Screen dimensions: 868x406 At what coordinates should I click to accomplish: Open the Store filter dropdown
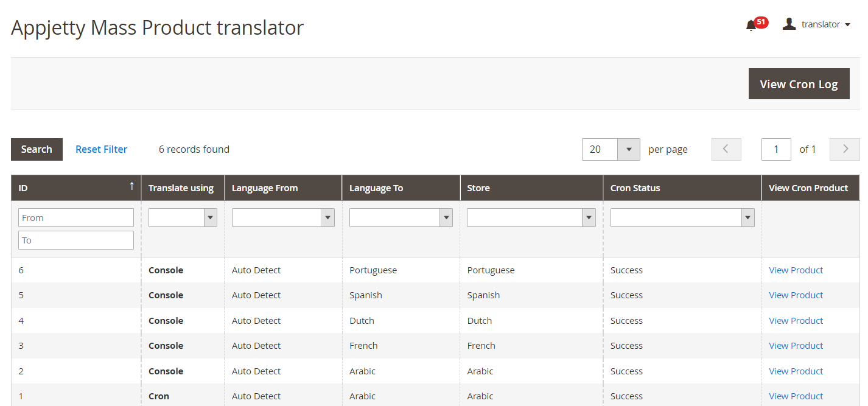tap(531, 217)
